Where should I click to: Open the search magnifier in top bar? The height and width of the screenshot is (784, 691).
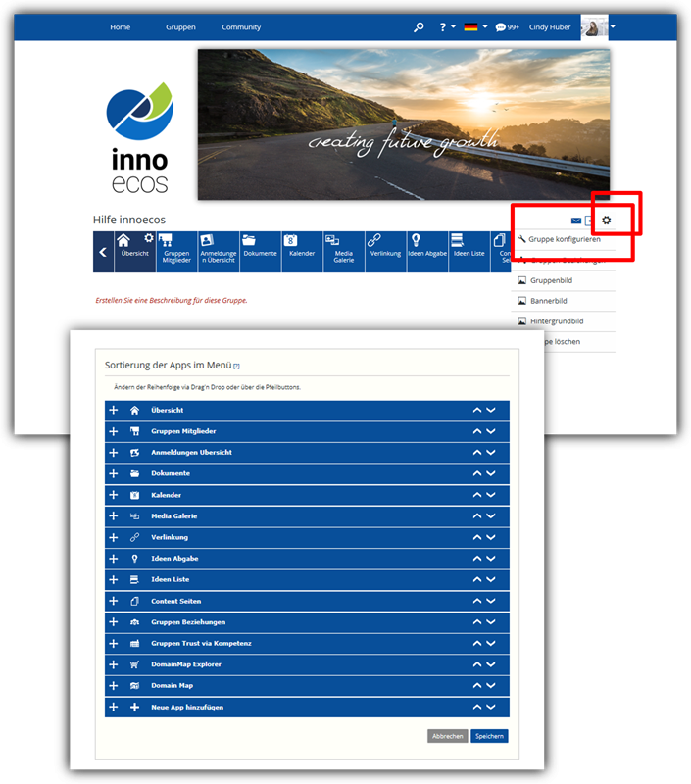coord(419,27)
